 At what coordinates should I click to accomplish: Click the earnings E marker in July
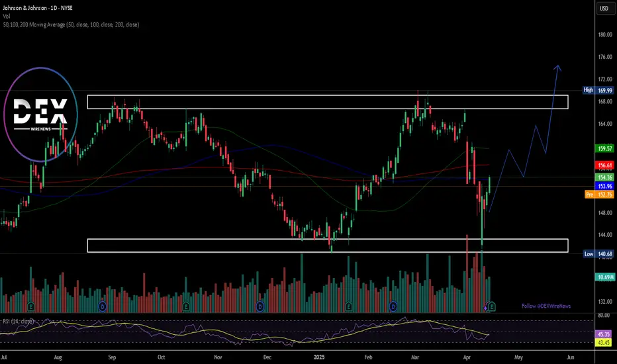tap(31, 306)
